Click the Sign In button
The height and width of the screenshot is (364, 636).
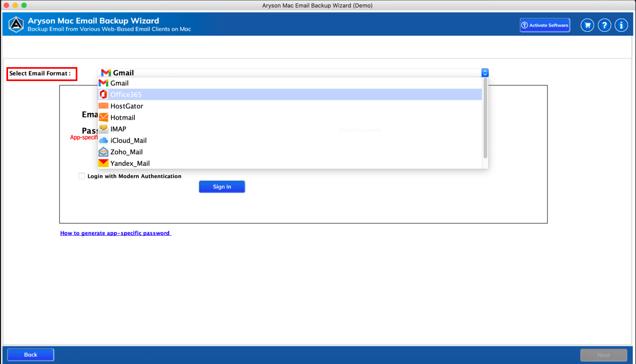[222, 186]
